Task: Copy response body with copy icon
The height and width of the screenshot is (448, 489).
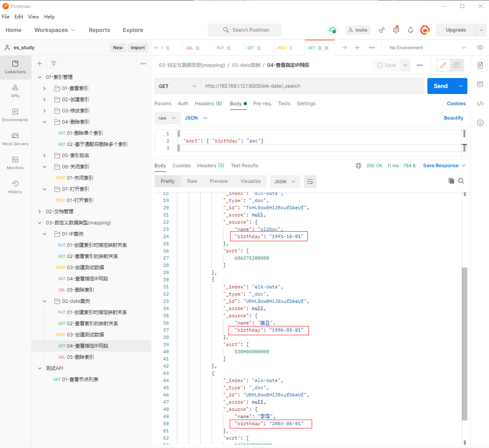Action: 451,181
